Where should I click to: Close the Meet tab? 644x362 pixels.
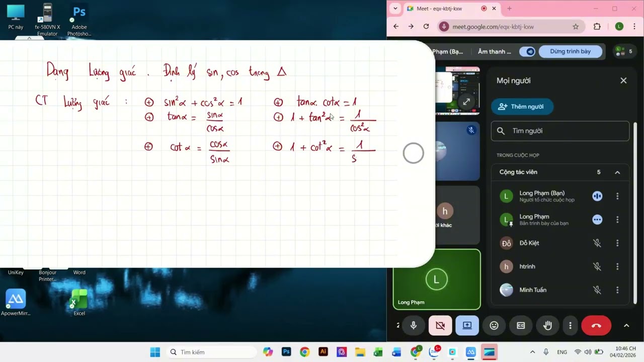point(494,9)
